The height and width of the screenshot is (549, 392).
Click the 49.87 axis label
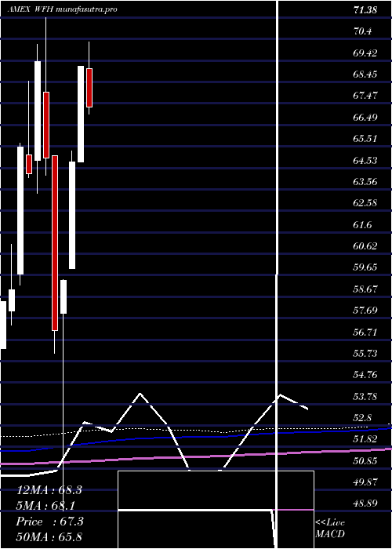pyautogui.click(x=365, y=482)
